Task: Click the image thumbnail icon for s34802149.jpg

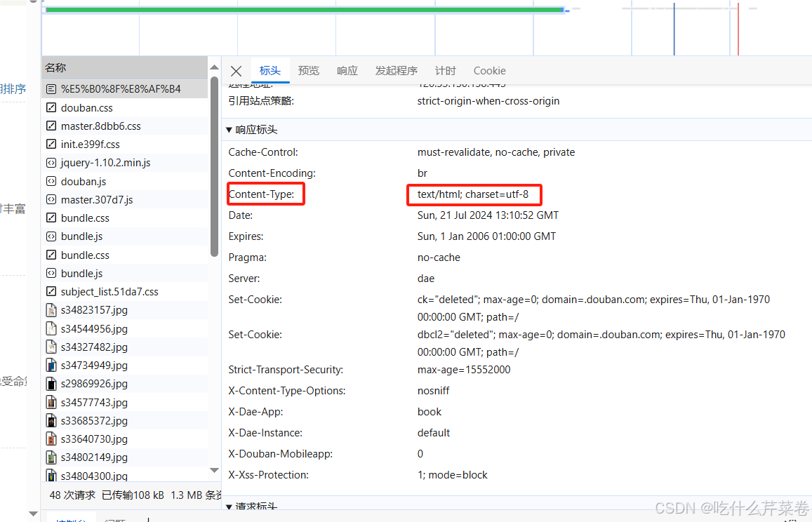Action: pyautogui.click(x=51, y=457)
